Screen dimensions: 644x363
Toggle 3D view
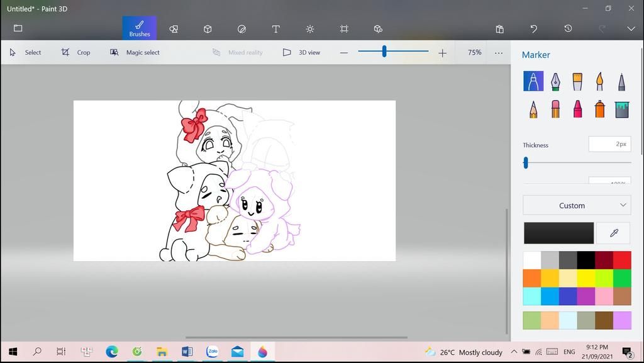[x=301, y=53]
